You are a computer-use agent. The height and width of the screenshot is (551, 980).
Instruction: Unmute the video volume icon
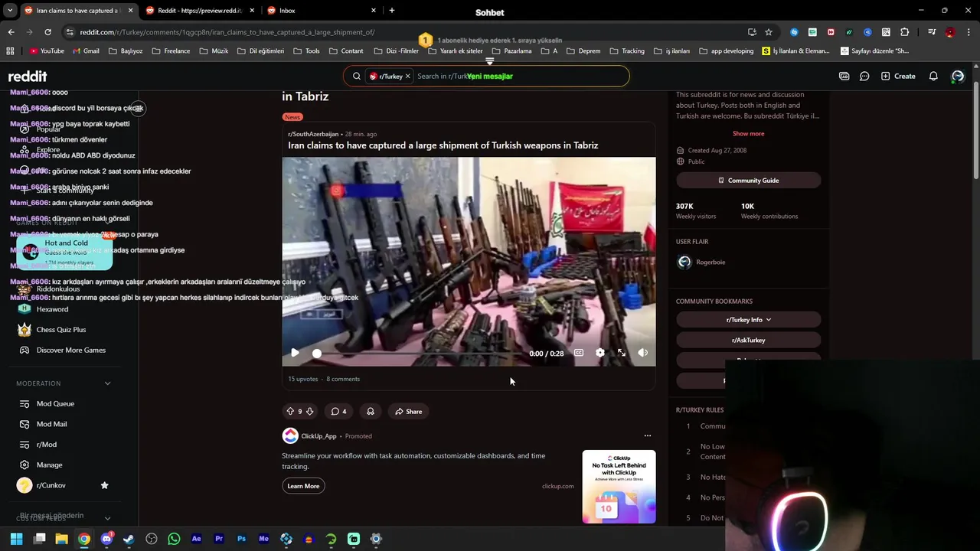(x=643, y=353)
